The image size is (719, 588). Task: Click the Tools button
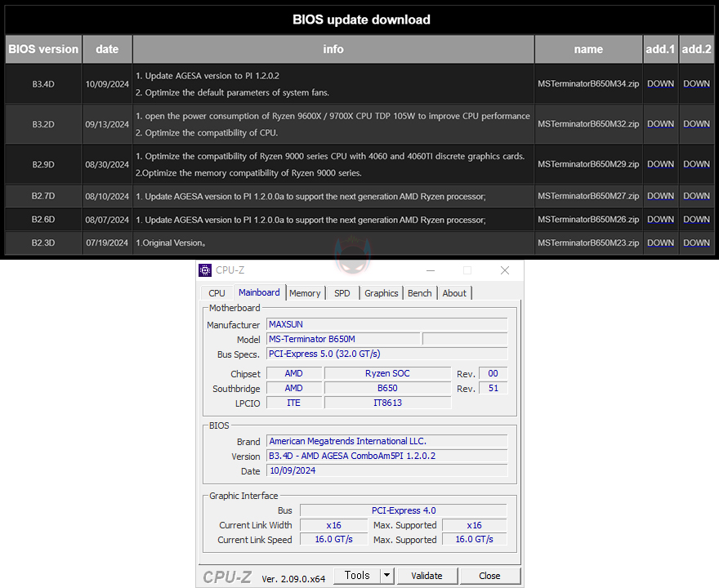(357, 576)
